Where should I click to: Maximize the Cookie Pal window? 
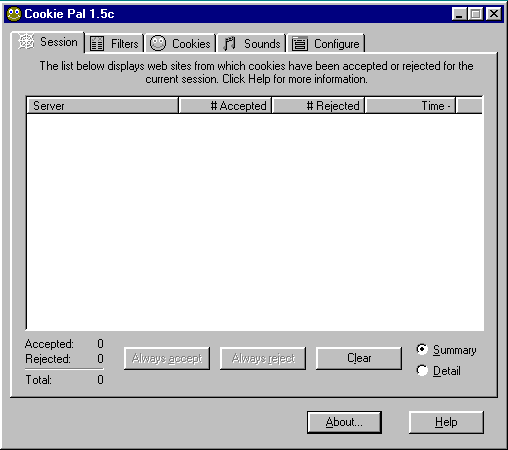coord(476,14)
